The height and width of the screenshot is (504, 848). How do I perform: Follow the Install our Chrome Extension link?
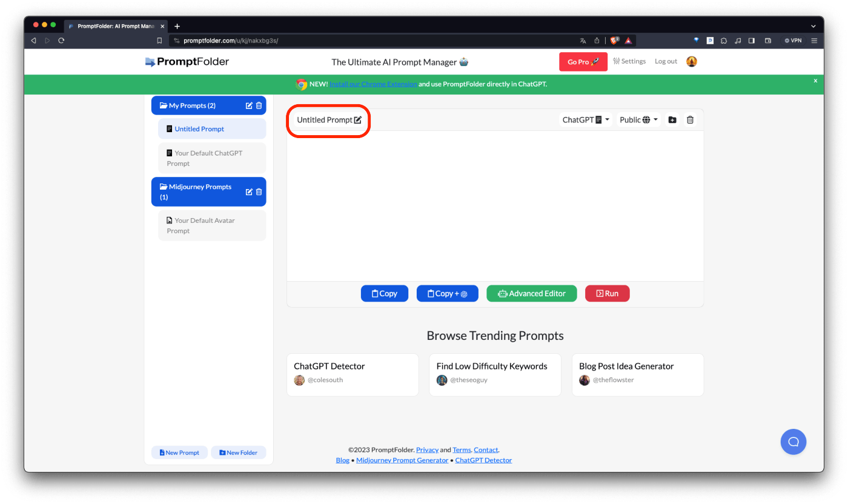pos(373,84)
